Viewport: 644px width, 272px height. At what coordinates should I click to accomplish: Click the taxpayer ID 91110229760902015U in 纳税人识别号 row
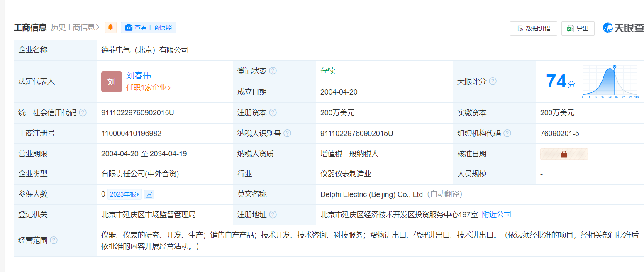[x=357, y=134]
